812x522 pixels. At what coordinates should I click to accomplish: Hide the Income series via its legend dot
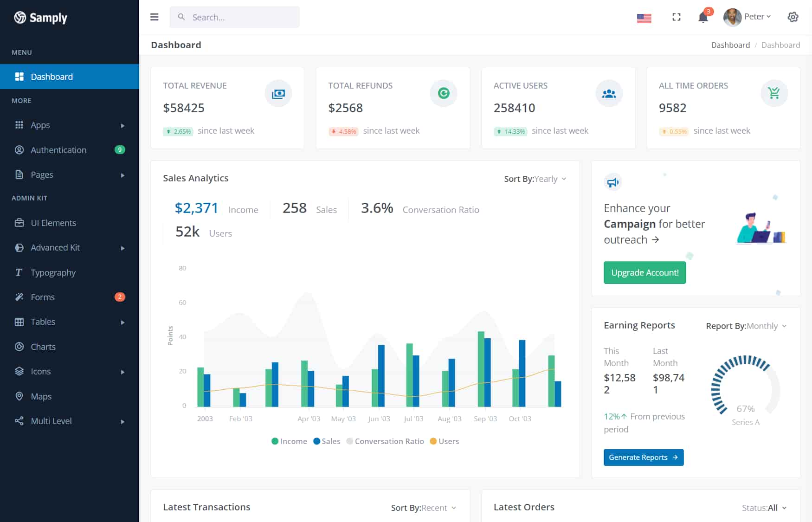click(275, 441)
